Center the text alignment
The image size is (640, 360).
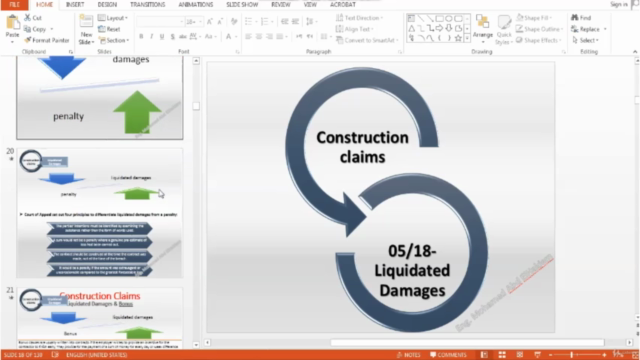click(259, 37)
